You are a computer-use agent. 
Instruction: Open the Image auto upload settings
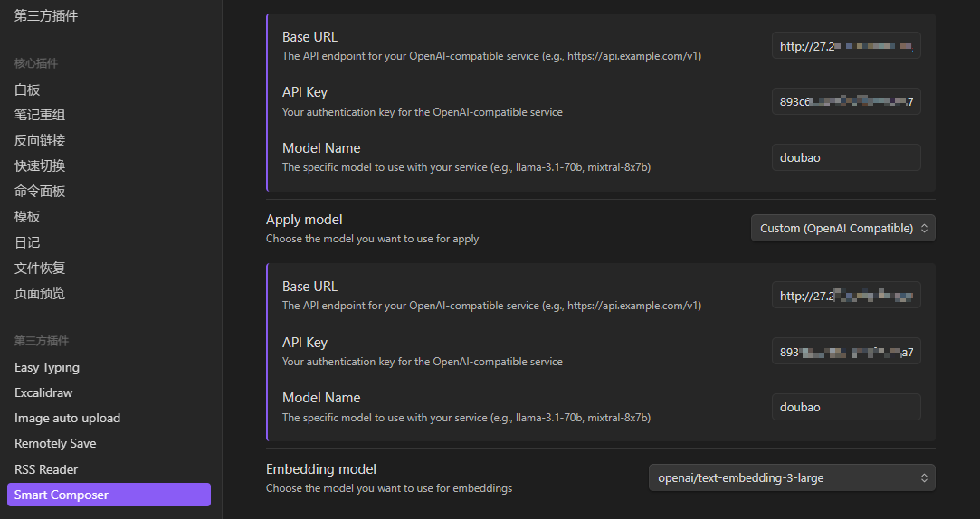tap(67, 418)
